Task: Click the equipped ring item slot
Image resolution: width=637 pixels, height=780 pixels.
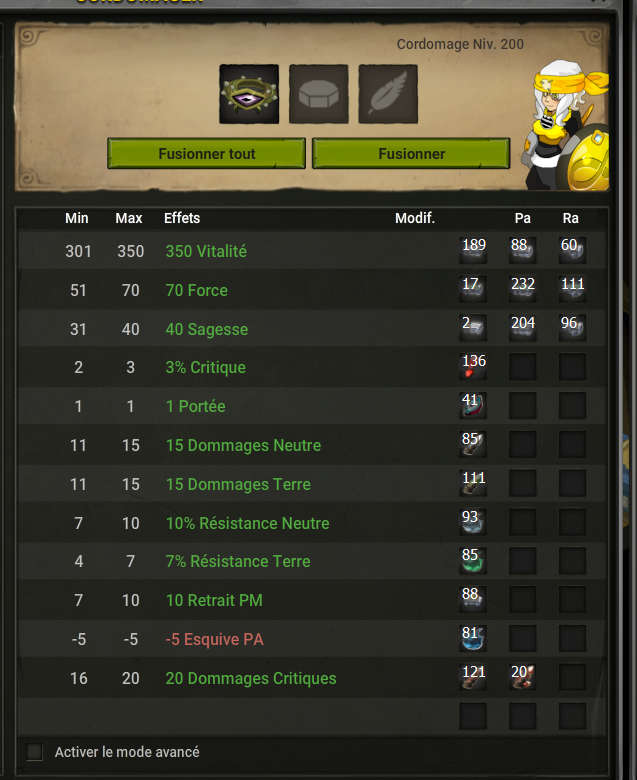Action: click(x=249, y=94)
